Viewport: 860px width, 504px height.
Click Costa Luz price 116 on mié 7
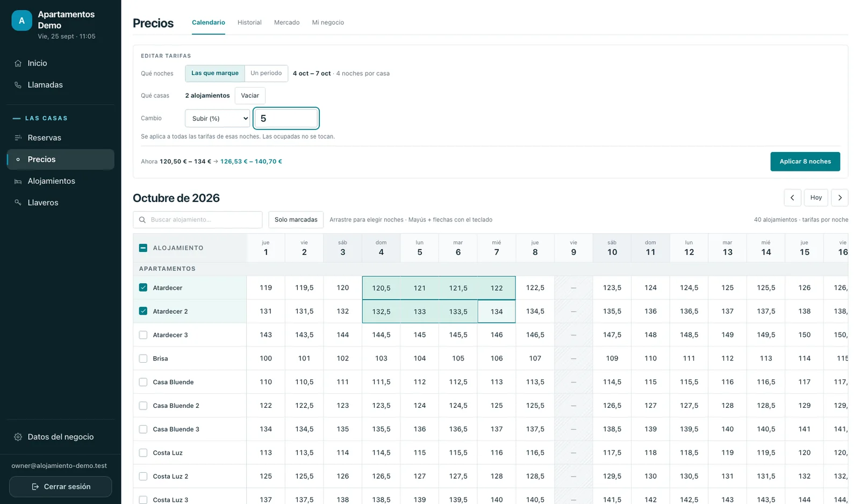497,453
